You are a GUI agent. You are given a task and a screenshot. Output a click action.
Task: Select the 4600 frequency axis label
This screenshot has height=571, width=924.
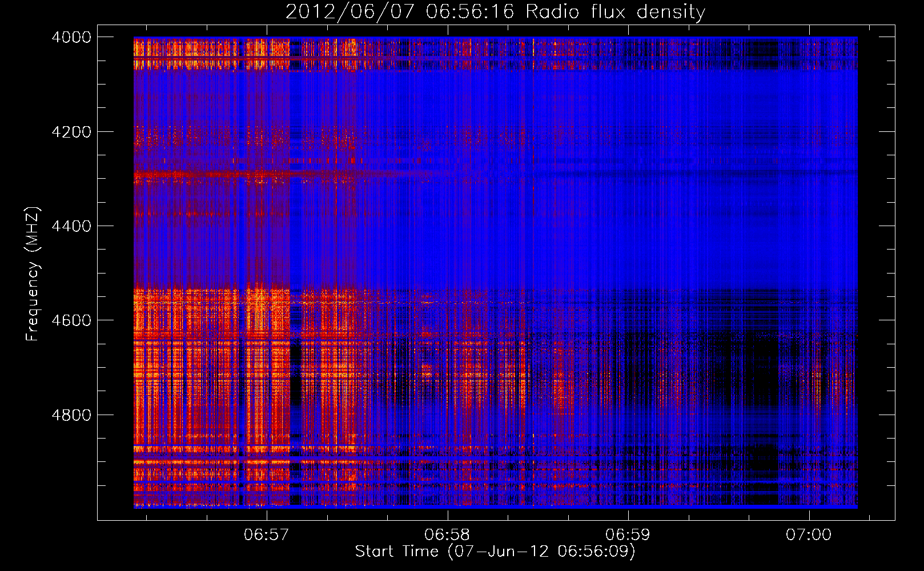71,320
